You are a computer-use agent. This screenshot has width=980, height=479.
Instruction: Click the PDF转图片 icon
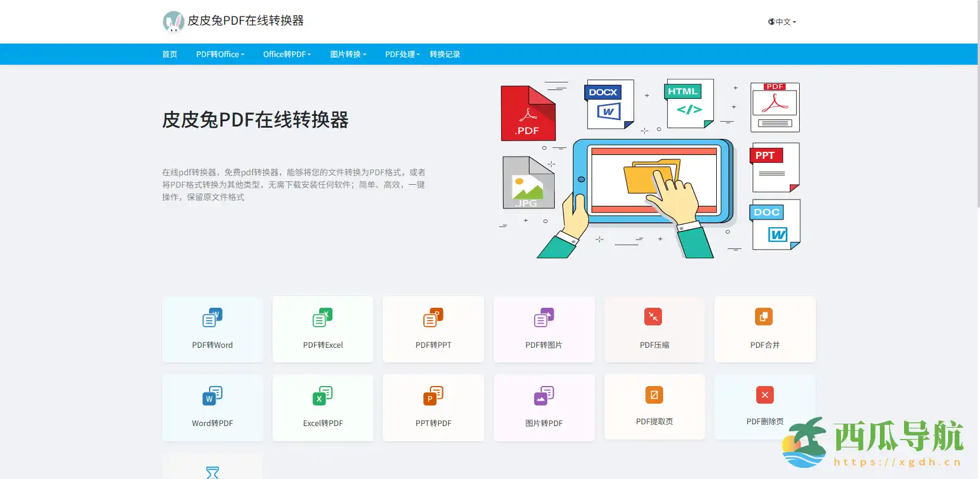pos(544,318)
